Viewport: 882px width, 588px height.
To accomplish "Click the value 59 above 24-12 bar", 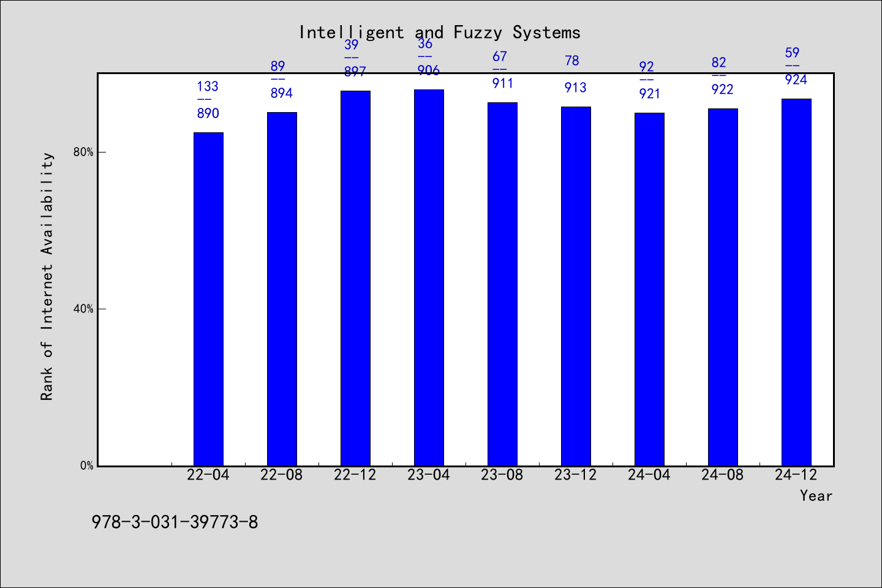I will tap(793, 53).
